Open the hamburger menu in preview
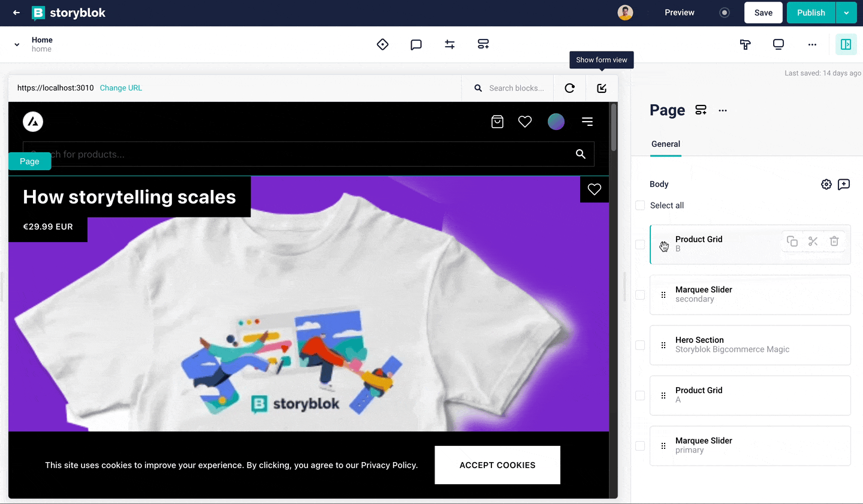 (x=587, y=122)
